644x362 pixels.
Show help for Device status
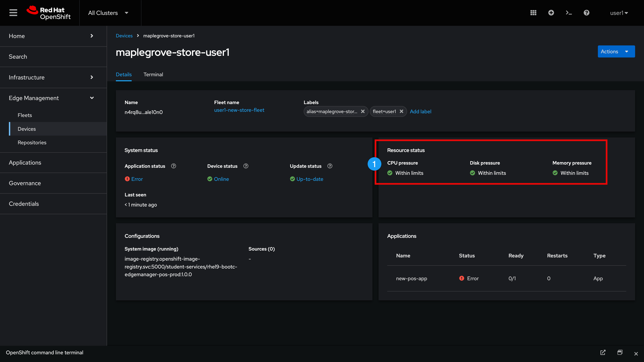[246, 166]
